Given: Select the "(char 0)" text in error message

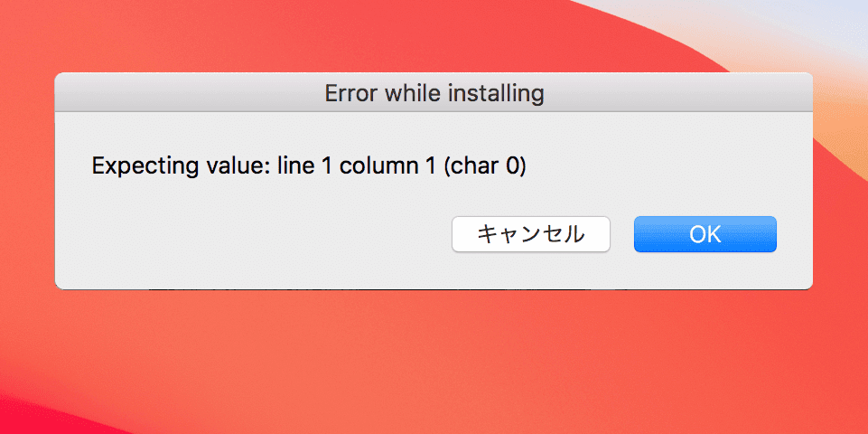Looking at the screenshot, I should click(483, 166).
